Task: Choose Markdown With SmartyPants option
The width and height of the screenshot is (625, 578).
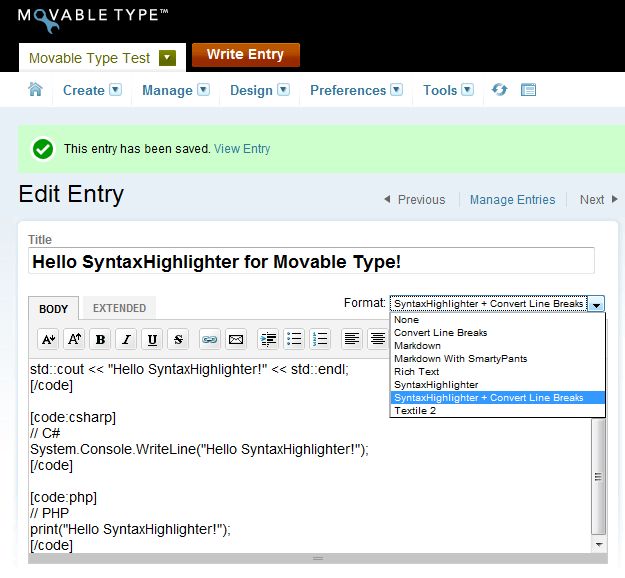Action: tap(497, 358)
